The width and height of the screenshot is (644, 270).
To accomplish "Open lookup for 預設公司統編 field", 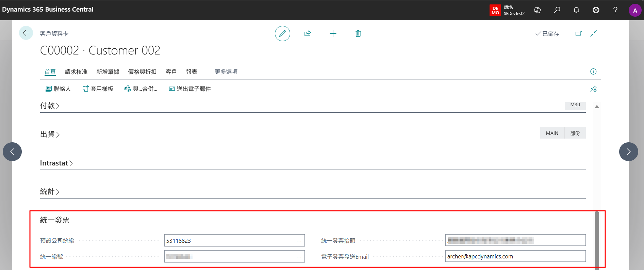I will point(299,241).
